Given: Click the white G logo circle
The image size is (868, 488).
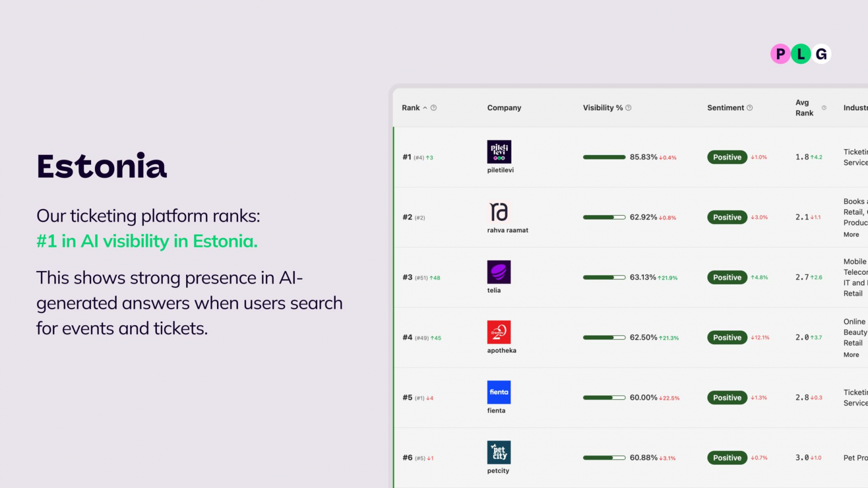Looking at the screenshot, I should 821,54.
